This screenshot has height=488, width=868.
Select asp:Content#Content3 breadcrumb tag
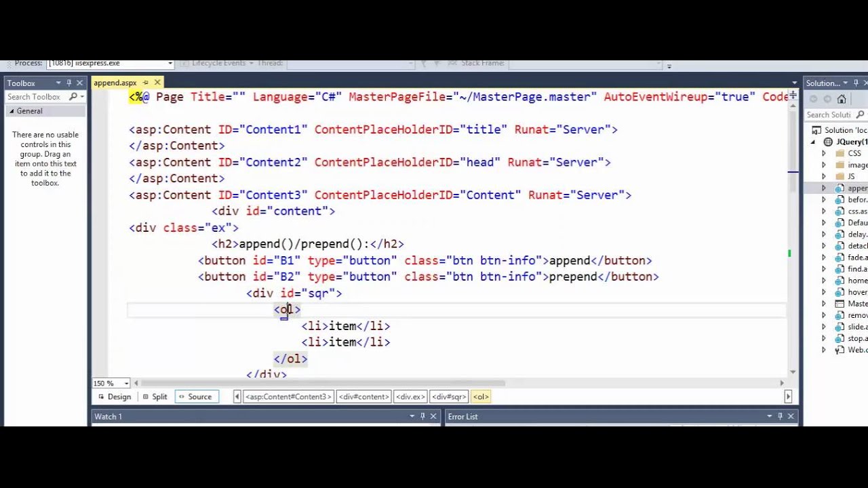288,396
